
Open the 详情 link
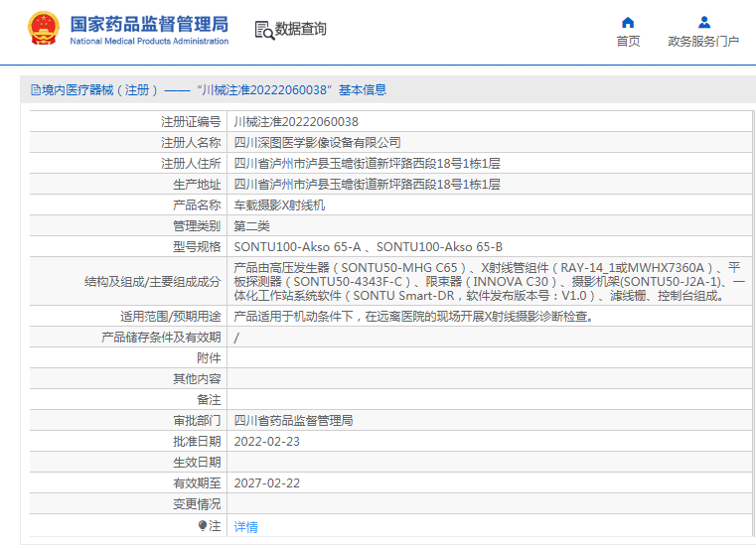tap(246, 527)
